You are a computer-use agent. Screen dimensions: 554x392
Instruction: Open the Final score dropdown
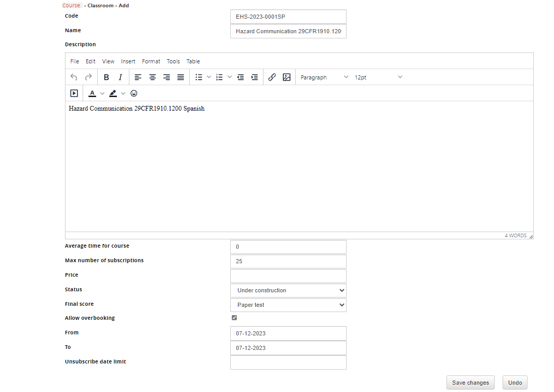point(288,305)
